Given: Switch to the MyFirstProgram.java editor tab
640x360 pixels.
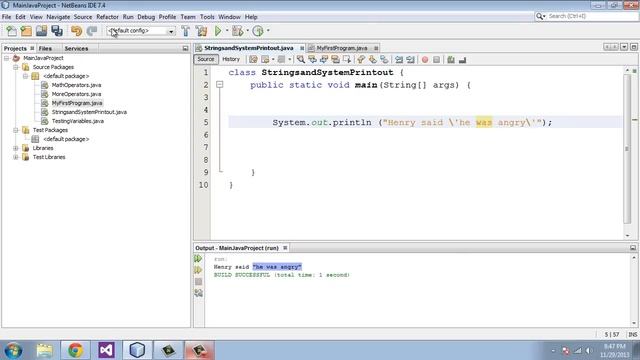Looking at the screenshot, I should (342, 48).
